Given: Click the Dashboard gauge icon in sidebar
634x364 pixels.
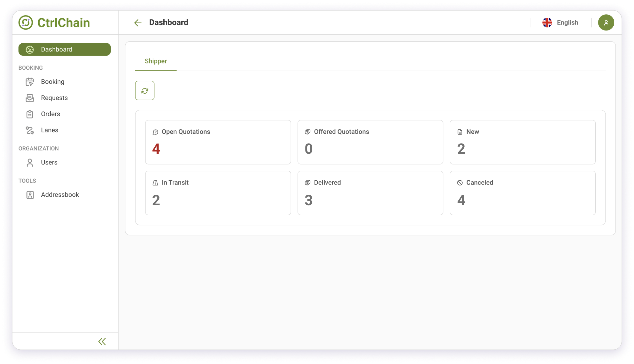Looking at the screenshot, I should pyautogui.click(x=30, y=49).
